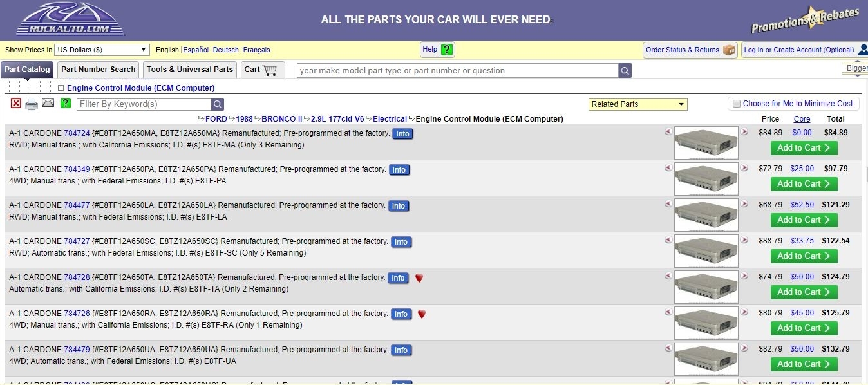
Task: Open Order Status & Returns
Action: tap(690, 50)
